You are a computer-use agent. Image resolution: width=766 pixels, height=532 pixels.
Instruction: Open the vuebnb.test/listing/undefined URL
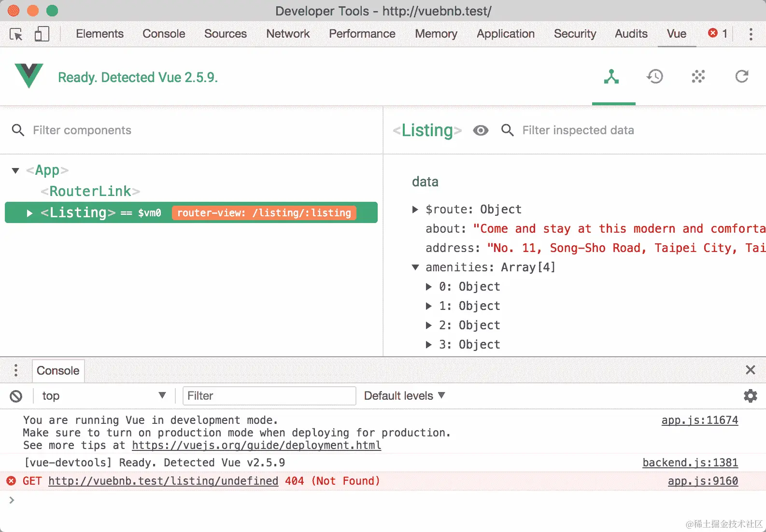coord(163,481)
